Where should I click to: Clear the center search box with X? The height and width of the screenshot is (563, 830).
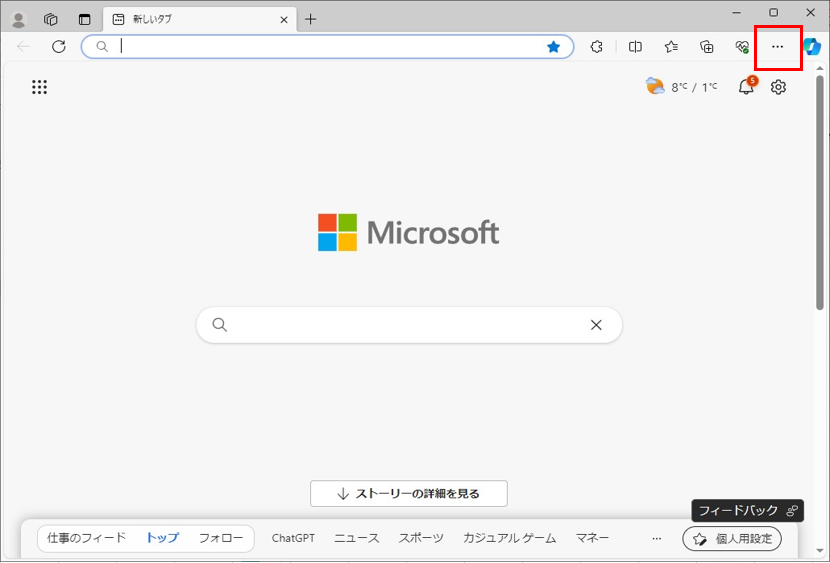tap(596, 325)
